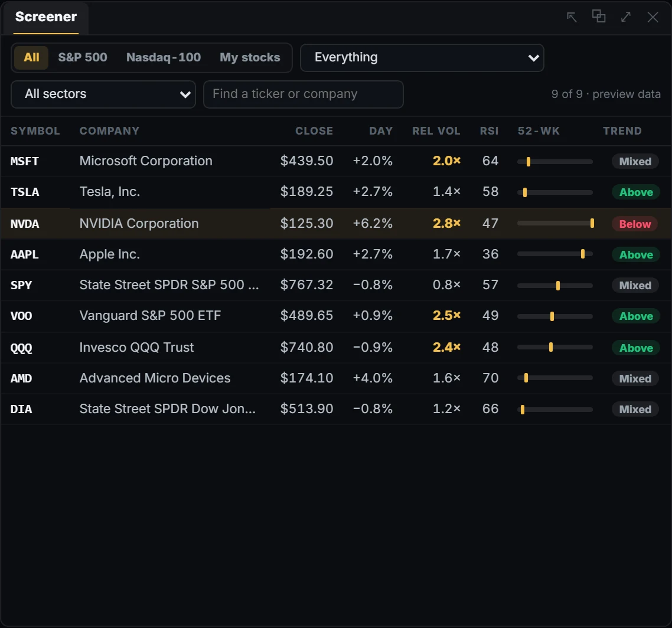This screenshot has width=672, height=628.
Task: Select the Screener tab
Action: pos(46,17)
